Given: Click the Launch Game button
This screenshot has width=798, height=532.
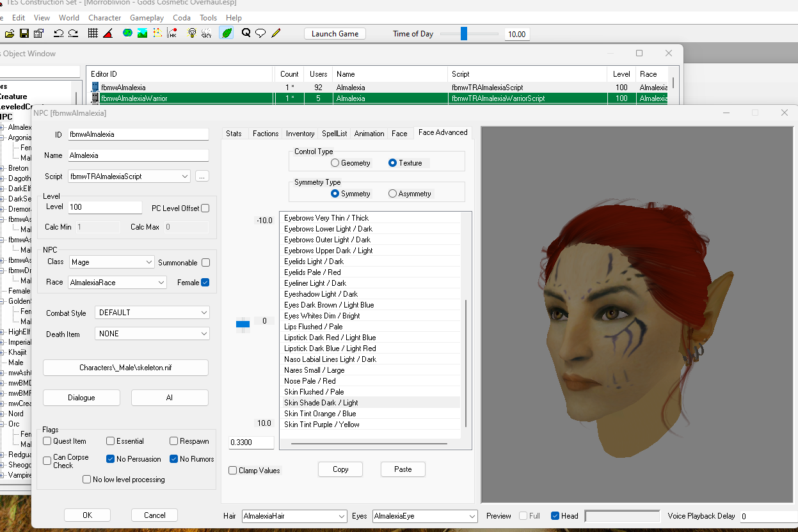Looking at the screenshot, I should (335, 34).
